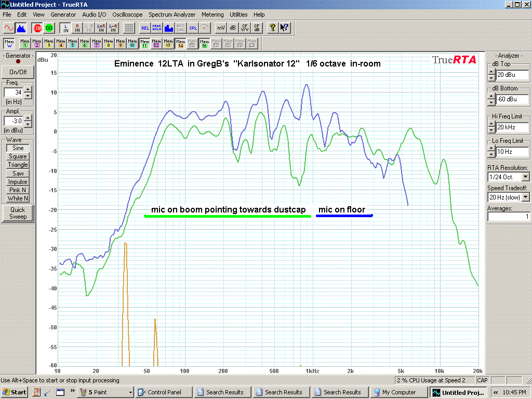This screenshot has height=399, width=532.
Task: Open RTA Resolution dropdown
Action: point(525,177)
